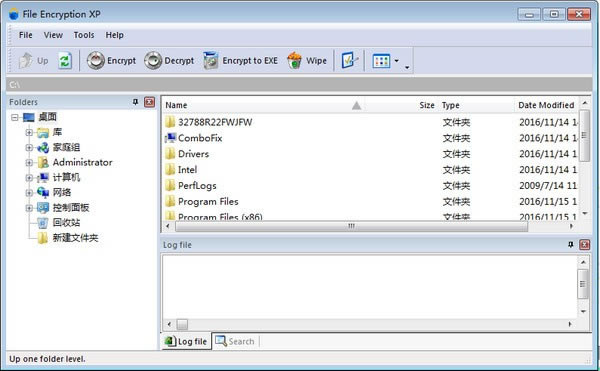600x371 pixels.
Task: Click the green refresh icon
Action: tap(65, 60)
